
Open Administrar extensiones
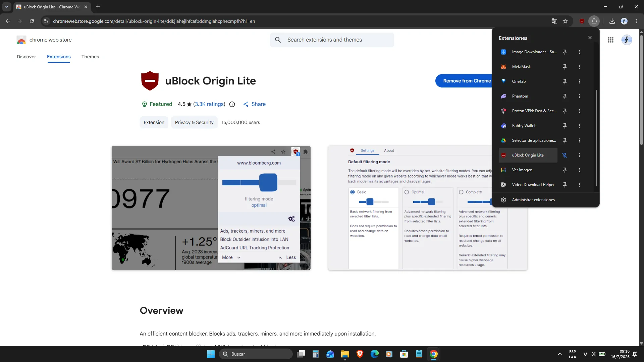[545, 200]
